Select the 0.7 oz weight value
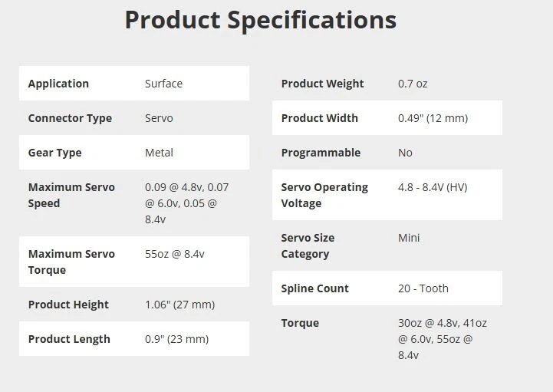 pyautogui.click(x=413, y=84)
